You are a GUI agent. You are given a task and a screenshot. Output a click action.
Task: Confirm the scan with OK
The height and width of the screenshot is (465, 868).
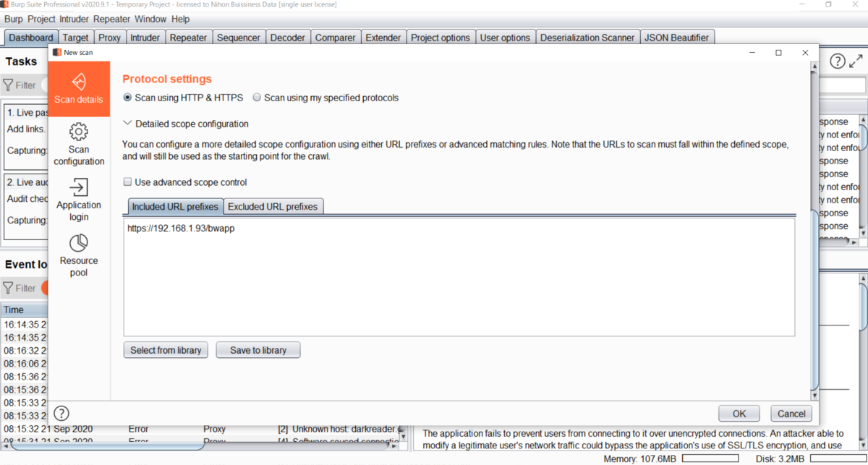(x=739, y=414)
